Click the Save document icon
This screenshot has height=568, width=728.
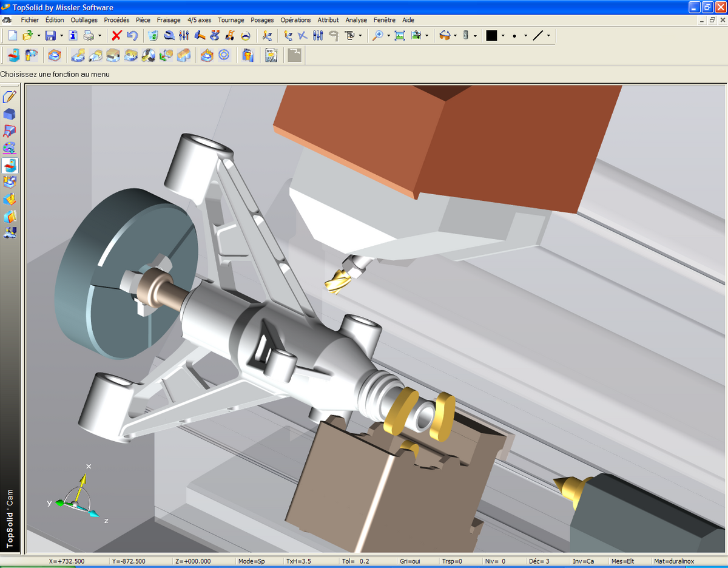pyautogui.click(x=50, y=35)
